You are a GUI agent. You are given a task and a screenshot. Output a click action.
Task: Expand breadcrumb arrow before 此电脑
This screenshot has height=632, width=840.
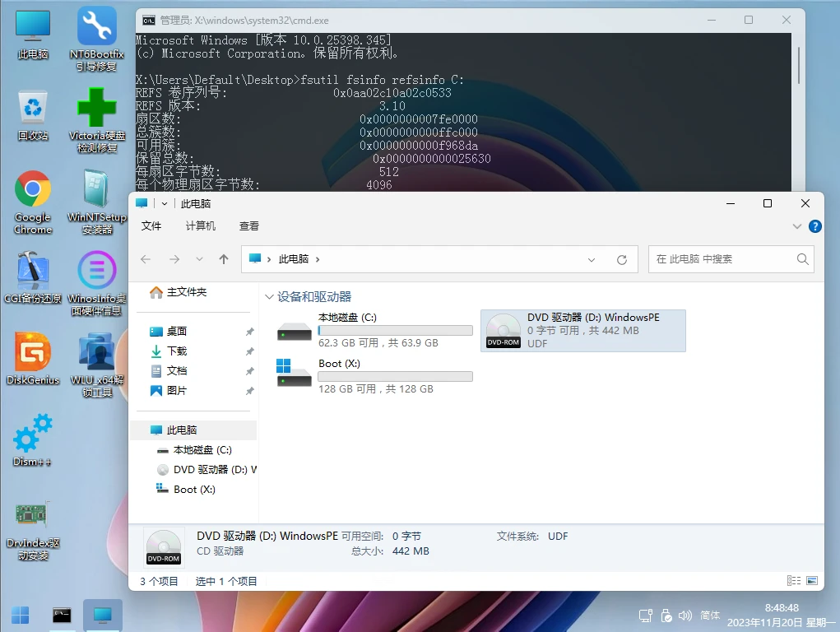269,259
